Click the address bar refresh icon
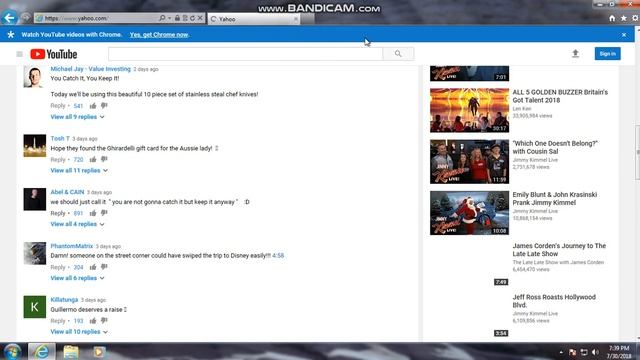 point(192,18)
